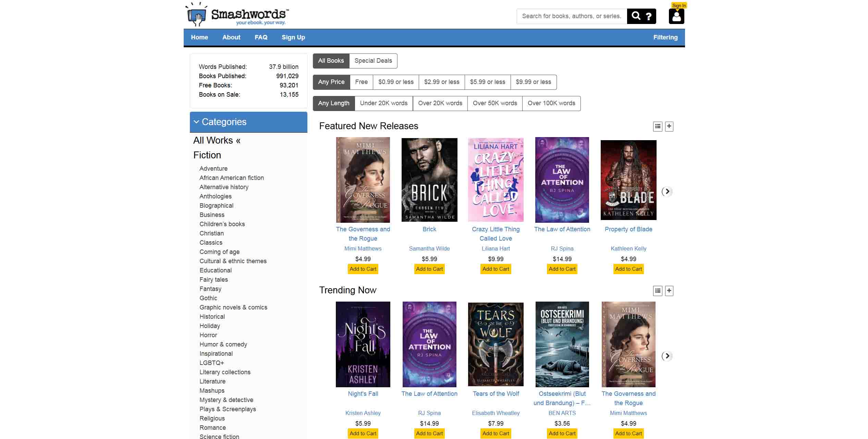Open the Fantasy category
The width and height of the screenshot is (868, 439).
210,289
